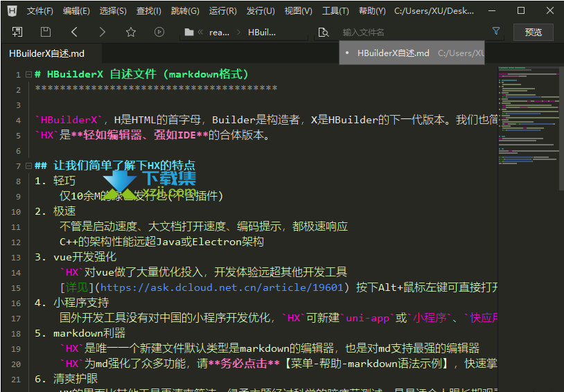Image resolution: width=564 pixels, height=392 pixels.
Task: Click the 预览 preview button
Action: pyautogui.click(x=533, y=33)
